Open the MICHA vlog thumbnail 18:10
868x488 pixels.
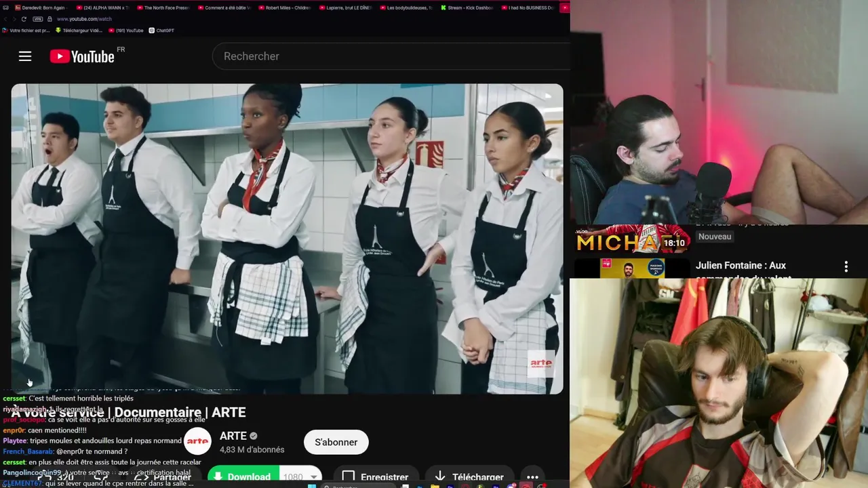[x=632, y=239]
